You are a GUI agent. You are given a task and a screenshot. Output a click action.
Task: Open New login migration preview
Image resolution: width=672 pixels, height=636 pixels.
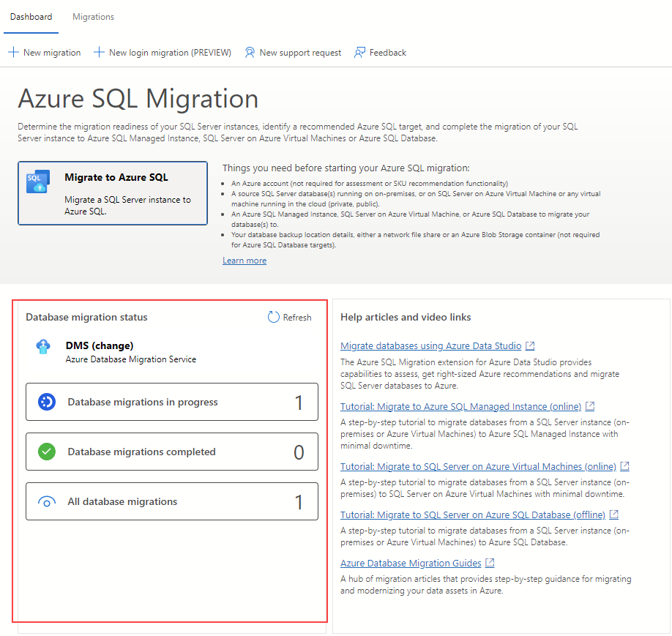163,52
